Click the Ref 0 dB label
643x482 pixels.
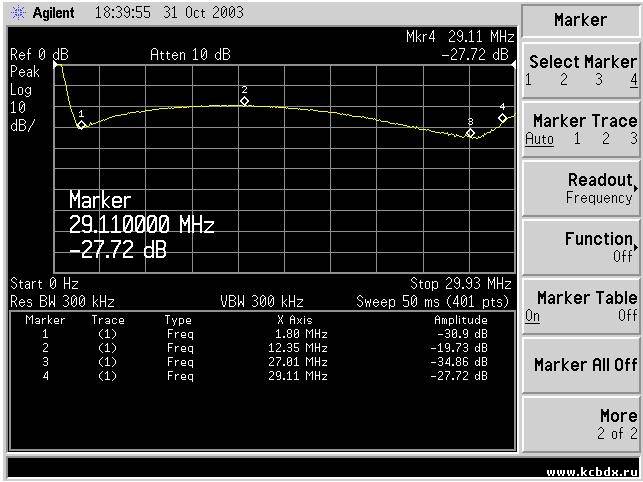pos(39,55)
